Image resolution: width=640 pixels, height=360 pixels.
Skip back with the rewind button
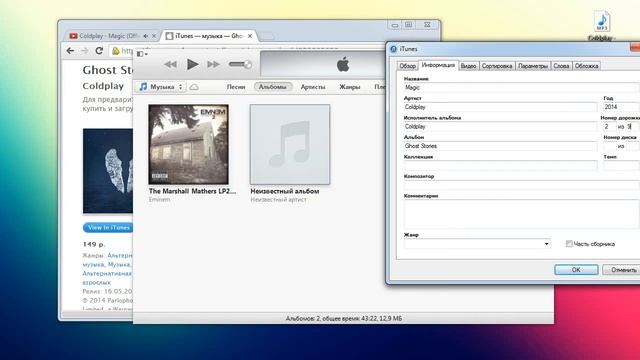click(171, 64)
